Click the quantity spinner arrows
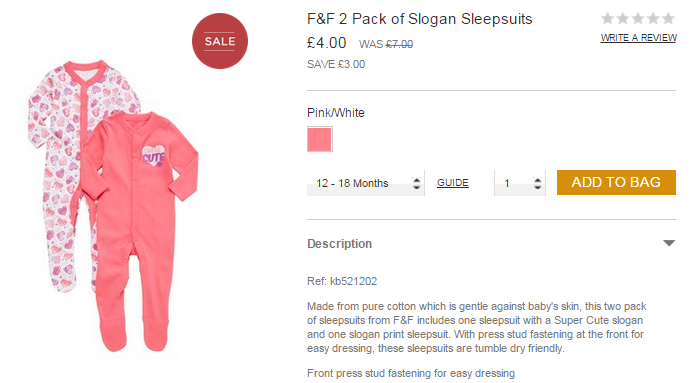Image resolution: width=697 pixels, height=383 pixels. coord(537,183)
